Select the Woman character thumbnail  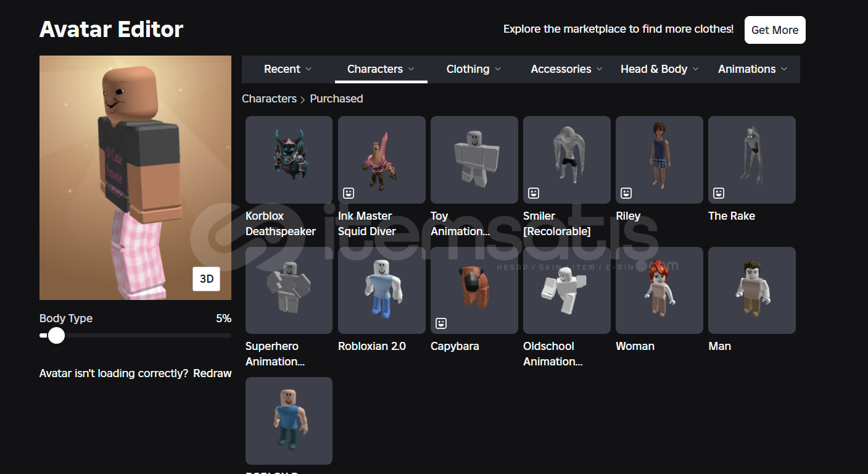(659, 290)
